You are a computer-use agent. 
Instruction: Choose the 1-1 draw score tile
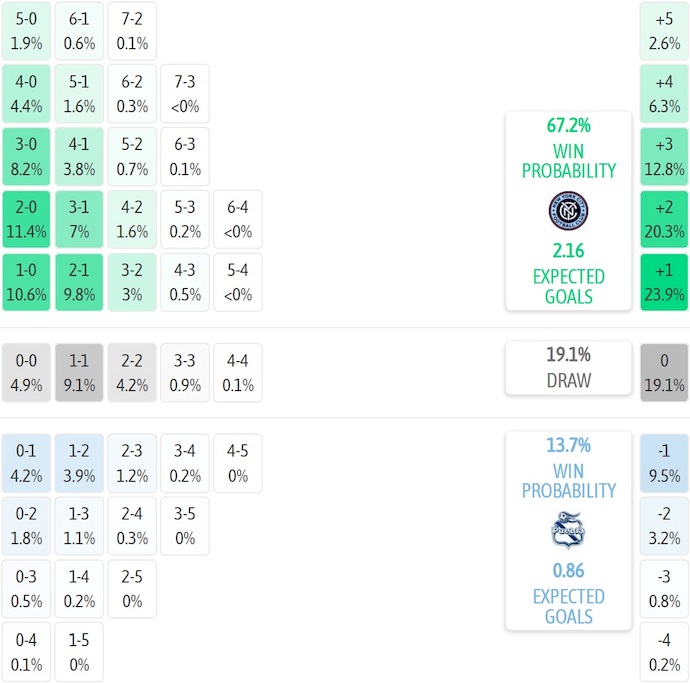[x=79, y=372]
